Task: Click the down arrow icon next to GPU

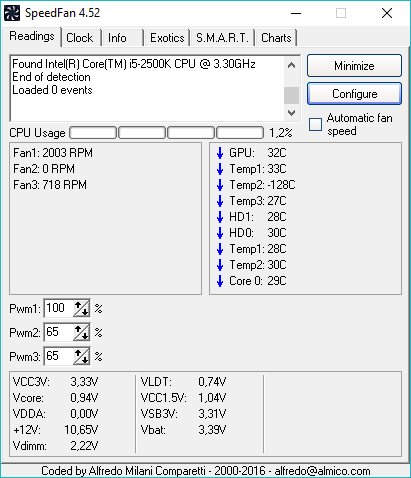Action: click(220, 153)
